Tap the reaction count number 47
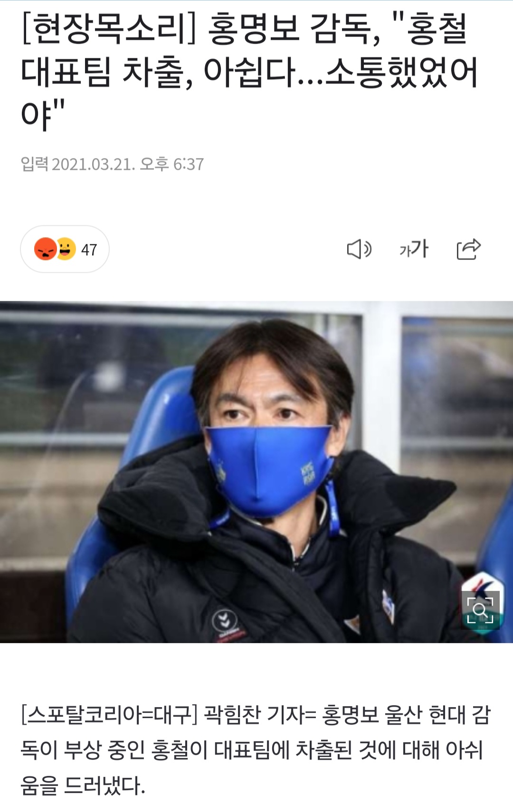The height and width of the screenshot is (812, 513). [x=89, y=250]
